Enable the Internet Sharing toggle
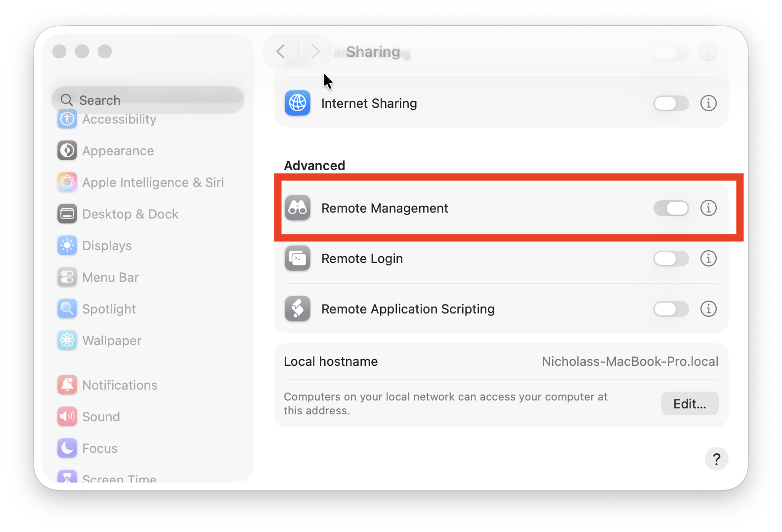This screenshot has height=532, width=782. tap(671, 103)
